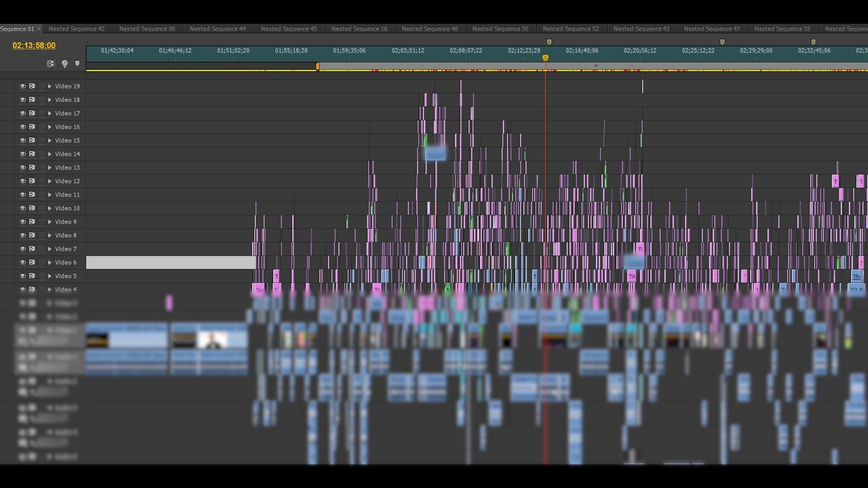The image size is (868, 488).
Task: Expand the Video 17 track
Action: pyautogui.click(x=50, y=113)
